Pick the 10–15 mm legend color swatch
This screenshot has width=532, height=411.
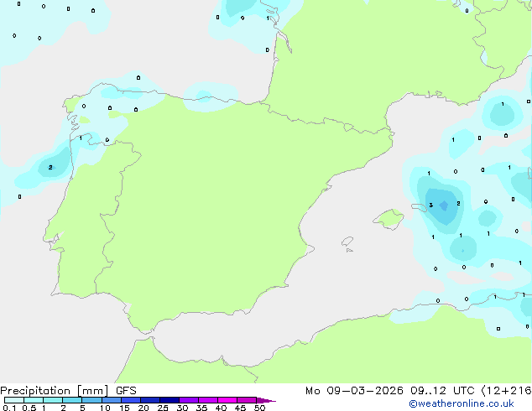point(111,400)
